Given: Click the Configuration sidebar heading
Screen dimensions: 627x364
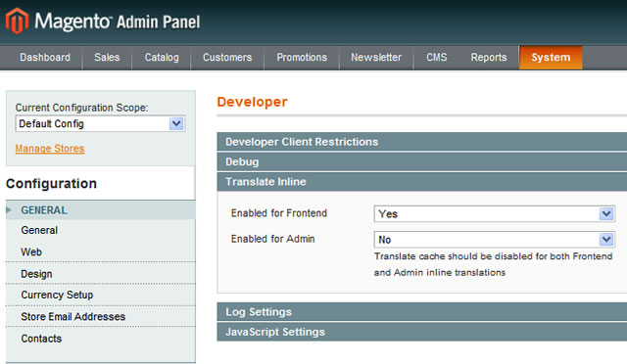Looking at the screenshot, I should tap(51, 183).
